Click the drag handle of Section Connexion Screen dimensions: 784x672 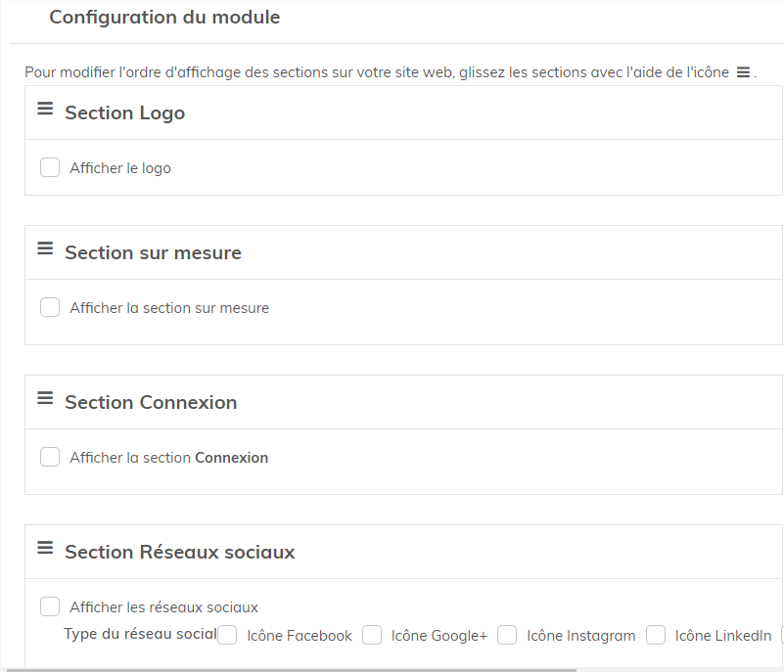pyautogui.click(x=45, y=399)
